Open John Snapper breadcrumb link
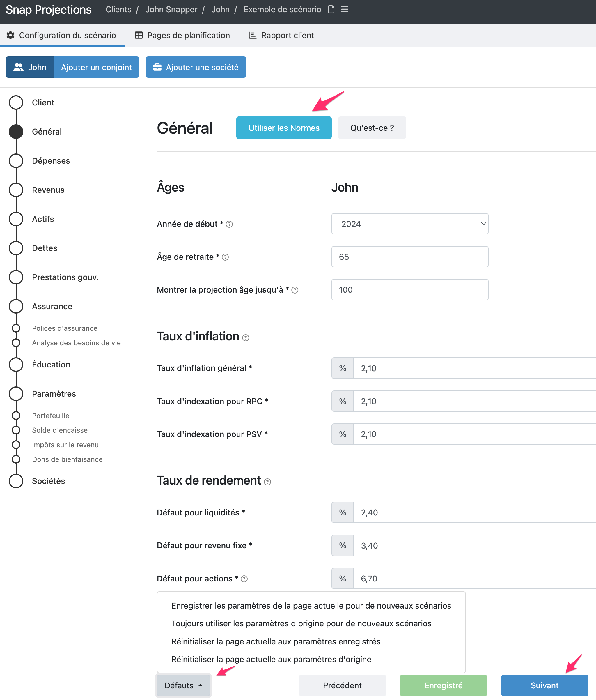Image resolution: width=596 pixels, height=700 pixels. [171, 9]
